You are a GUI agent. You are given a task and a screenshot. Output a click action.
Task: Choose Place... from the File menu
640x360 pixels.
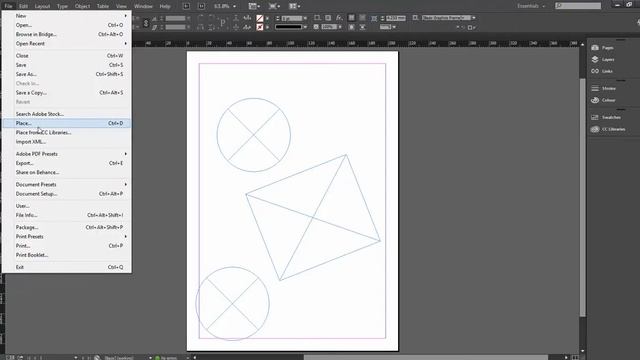coord(67,123)
